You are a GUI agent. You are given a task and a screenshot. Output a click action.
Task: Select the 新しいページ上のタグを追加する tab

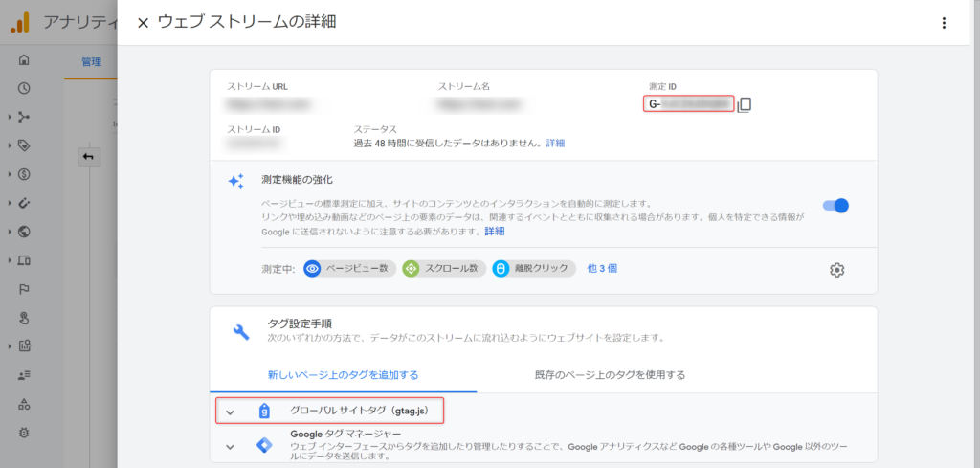(344, 375)
